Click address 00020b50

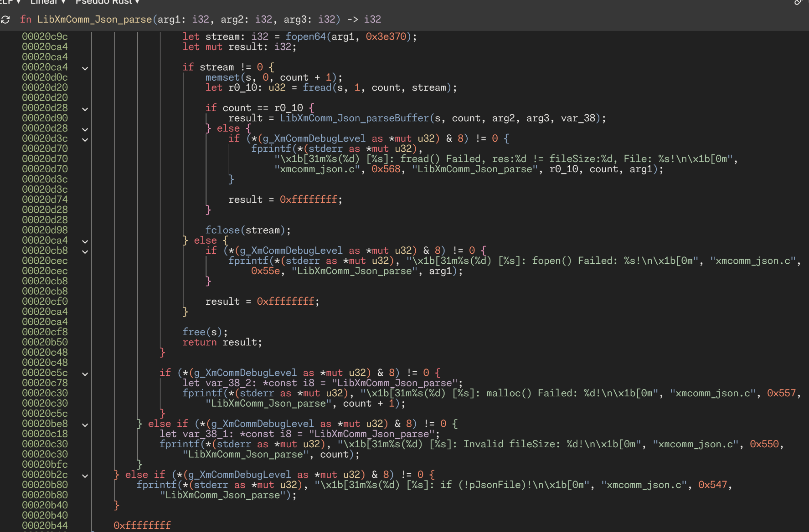[45, 342]
